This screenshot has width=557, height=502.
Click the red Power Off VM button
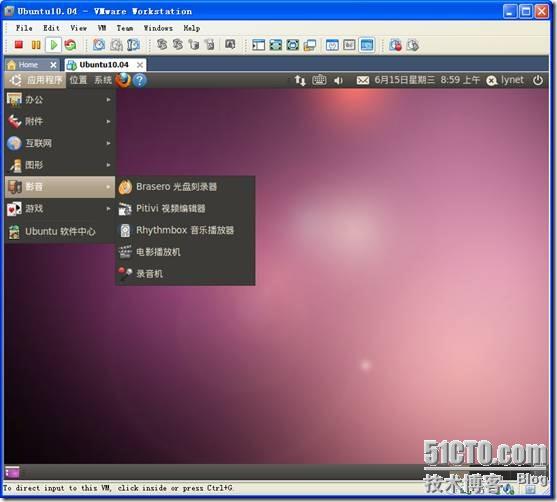pyautogui.click(x=18, y=45)
